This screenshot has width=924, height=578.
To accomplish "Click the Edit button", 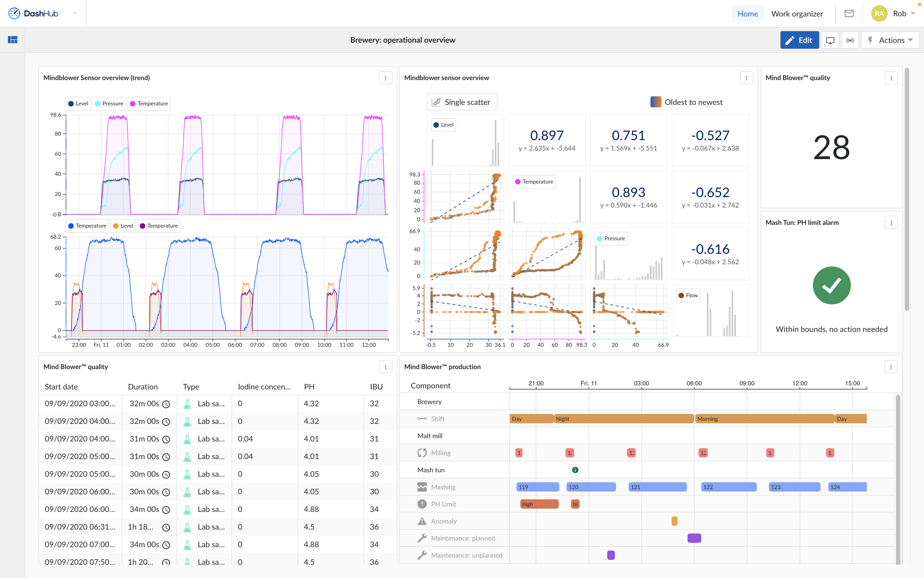I will coord(799,40).
